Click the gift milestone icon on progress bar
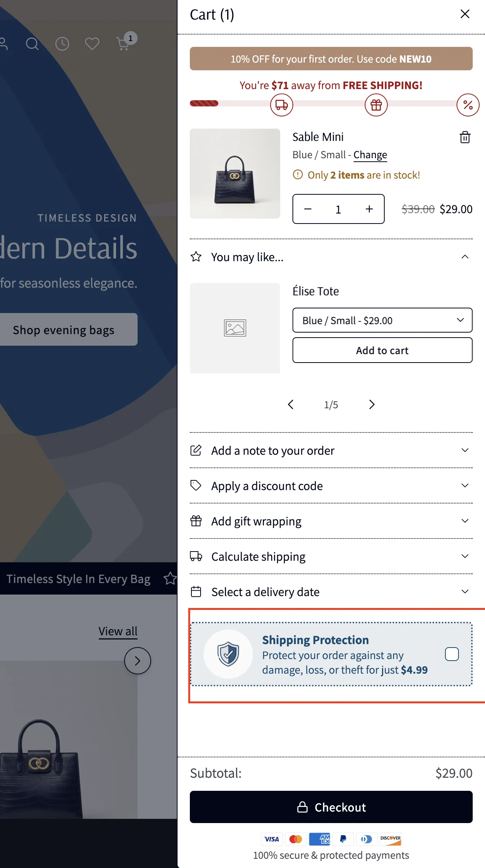The height and width of the screenshot is (868, 485). point(376,105)
